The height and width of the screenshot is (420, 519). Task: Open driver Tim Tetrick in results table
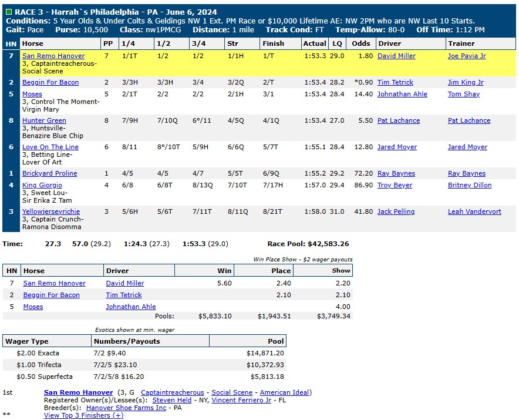pos(395,82)
